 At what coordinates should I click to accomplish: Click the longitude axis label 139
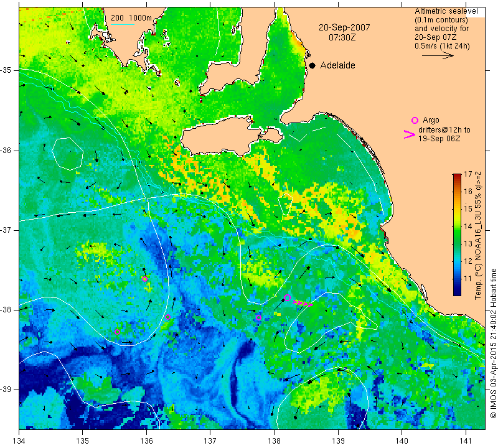(x=338, y=441)
